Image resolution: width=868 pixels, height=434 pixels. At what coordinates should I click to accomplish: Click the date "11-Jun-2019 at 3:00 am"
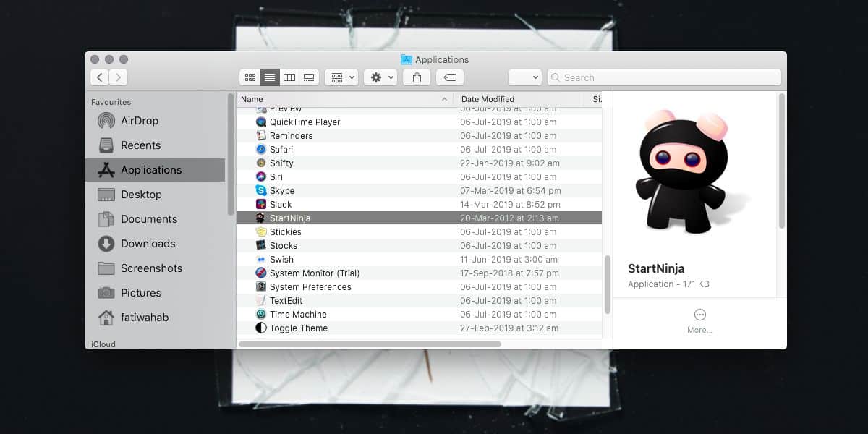tap(509, 260)
